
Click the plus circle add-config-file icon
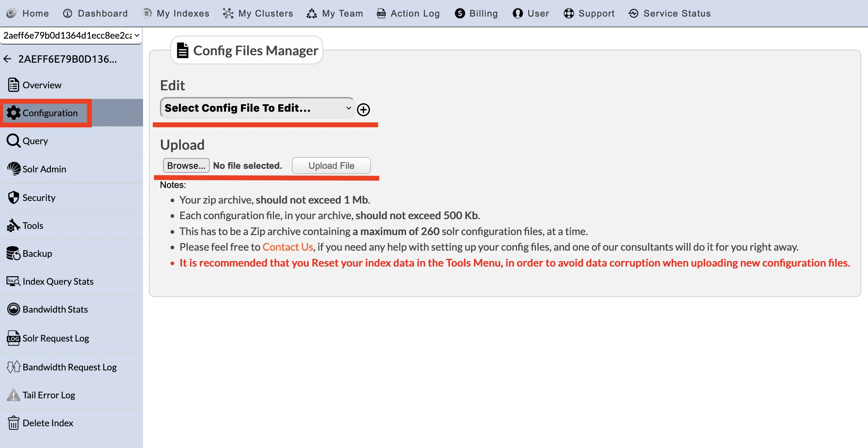coord(363,109)
